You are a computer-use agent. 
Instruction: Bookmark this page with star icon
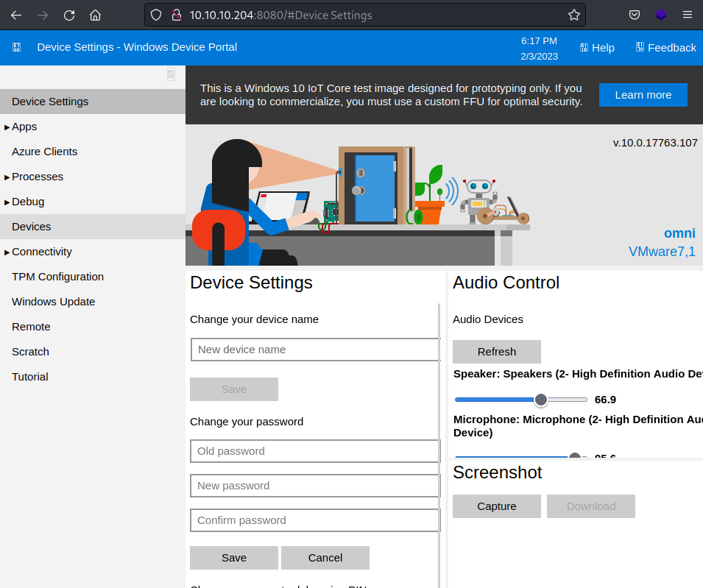coord(574,15)
